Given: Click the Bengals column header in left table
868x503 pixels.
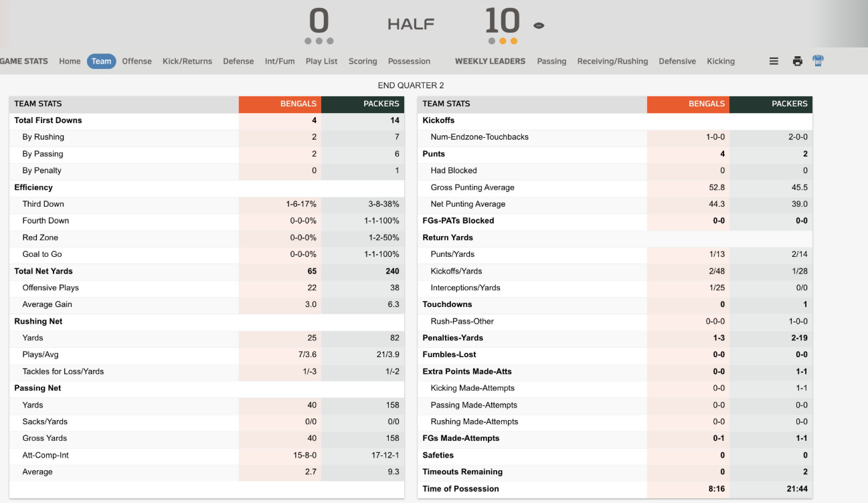Looking at the screenshot, I should coord(280,104).
